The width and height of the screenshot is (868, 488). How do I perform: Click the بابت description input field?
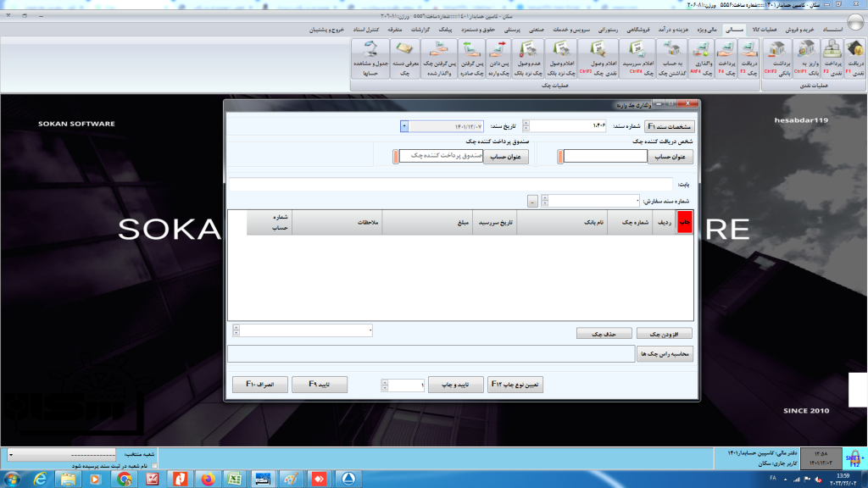[x=451, y=184]
